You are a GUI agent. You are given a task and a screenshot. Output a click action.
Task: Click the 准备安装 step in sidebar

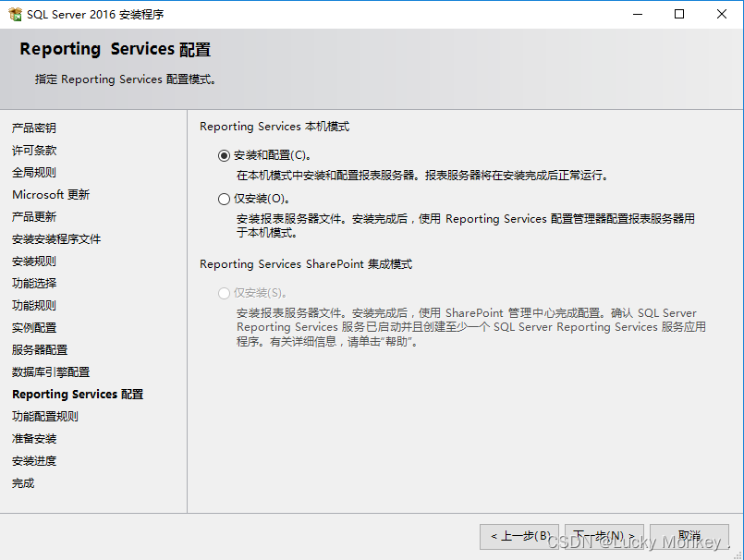pyautogui.click(x=34, y=439)
